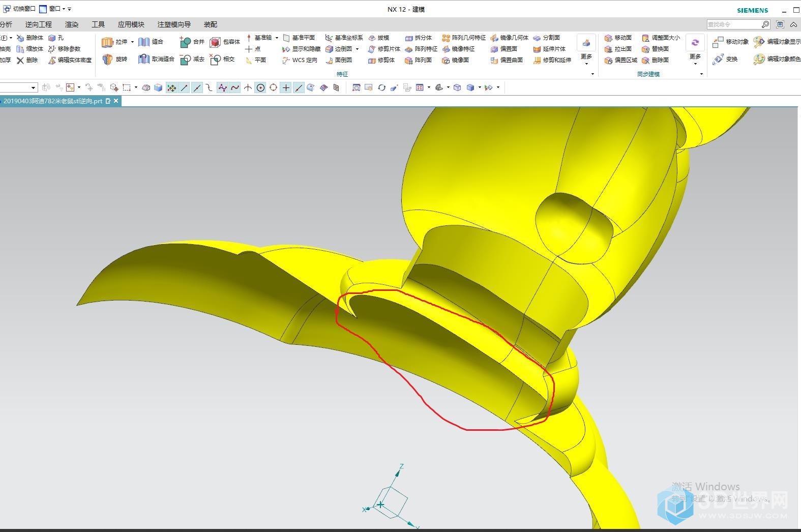Click the 移除参数 remove parameters tool
Viewport: 801px width, 532px height.
click(x=65, y=49)
